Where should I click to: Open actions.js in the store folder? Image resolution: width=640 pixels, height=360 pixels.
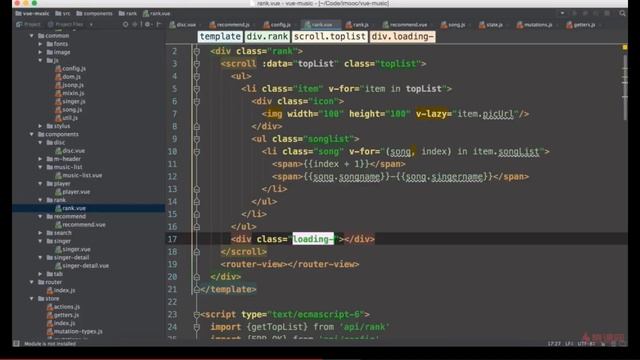coord(63,307)
